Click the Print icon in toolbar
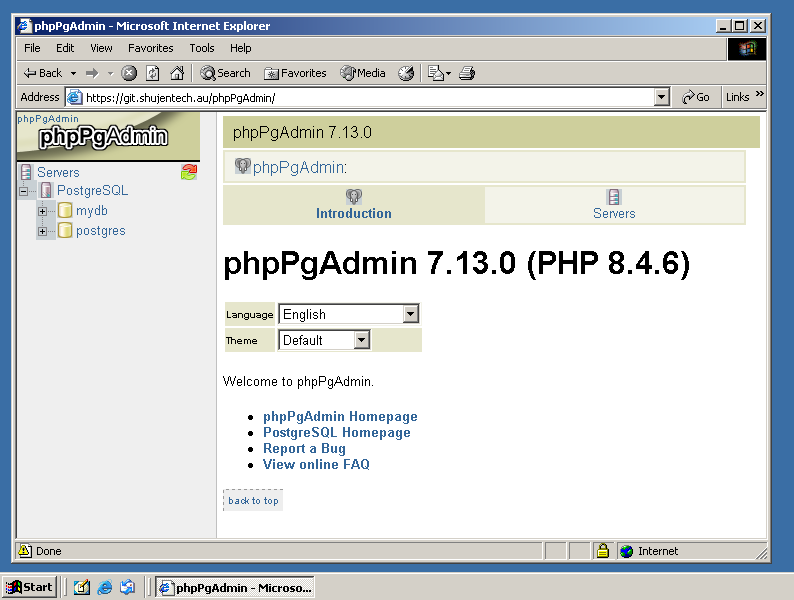The height and width of the screenshot is (600, 794). coord(467,73)
